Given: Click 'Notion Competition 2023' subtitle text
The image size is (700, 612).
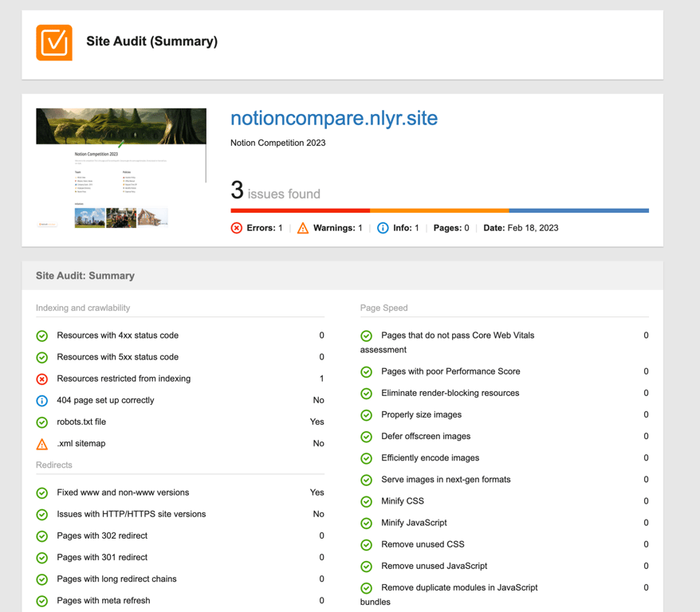Looking at the screenshot, I should (x=277, y=143).
